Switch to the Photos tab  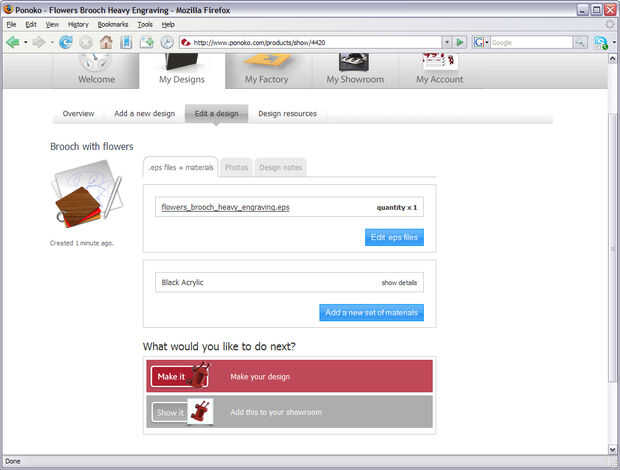pos(236,168)
